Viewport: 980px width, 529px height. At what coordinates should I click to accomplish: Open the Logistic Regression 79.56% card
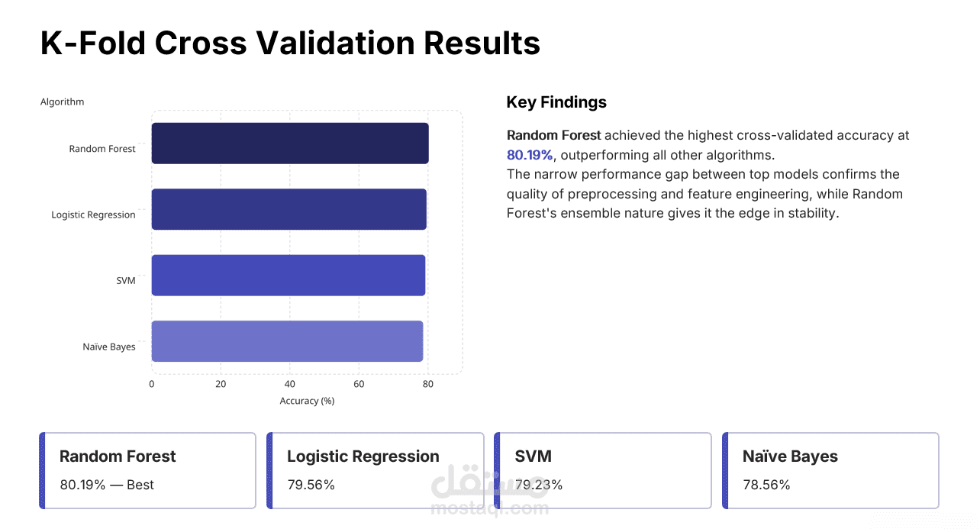pyautogui.click(x=375, y=470)
